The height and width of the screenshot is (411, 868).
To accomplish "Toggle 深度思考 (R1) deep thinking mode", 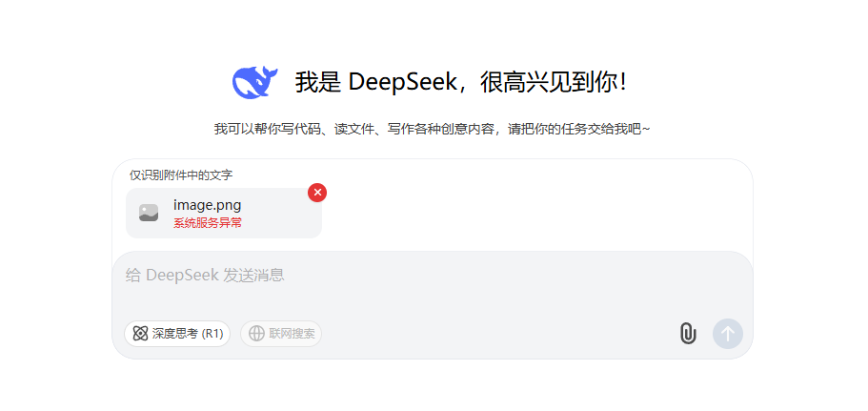I will pos(177,334).
